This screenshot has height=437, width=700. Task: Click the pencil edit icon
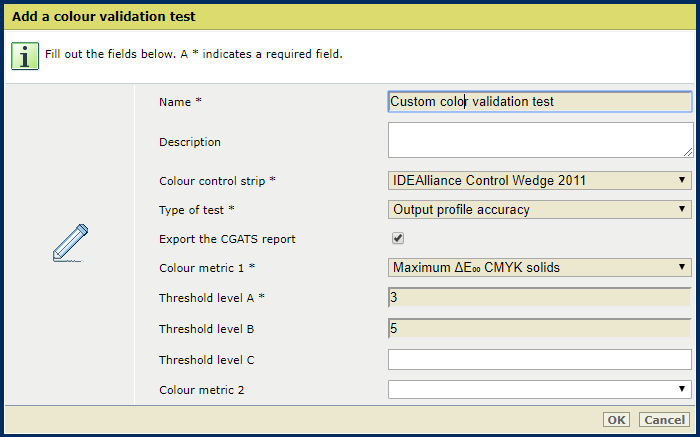[70, 244]
